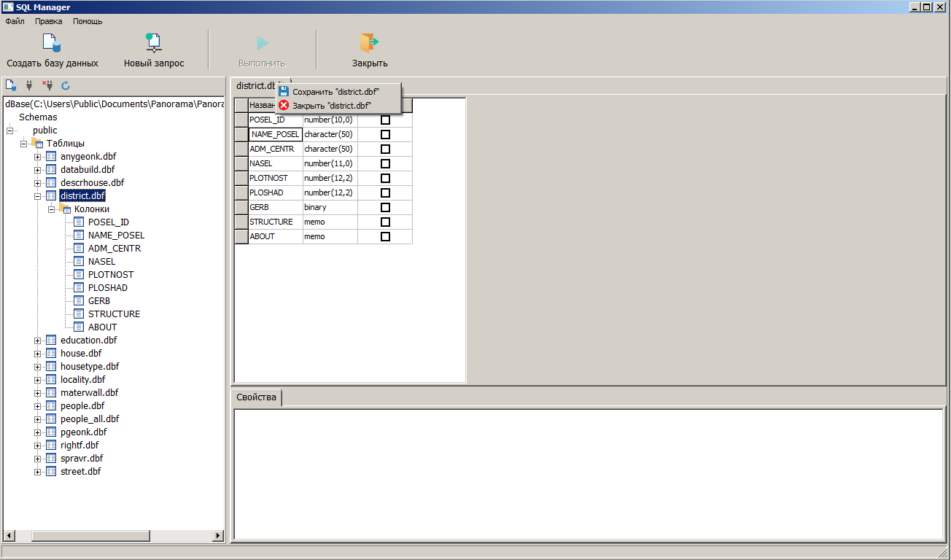
Task: Enable the checkbox for the GERB field
Action: click(x=386, y=207)
